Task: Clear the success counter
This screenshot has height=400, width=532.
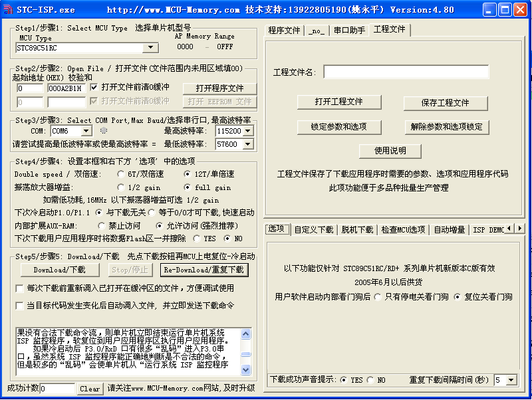Action: (x=90, y=389)
